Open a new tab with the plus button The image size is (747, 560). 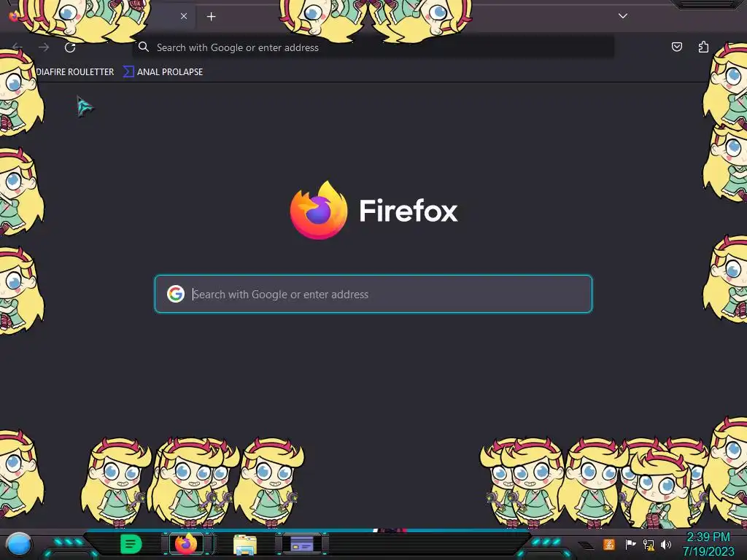point(211,17)
